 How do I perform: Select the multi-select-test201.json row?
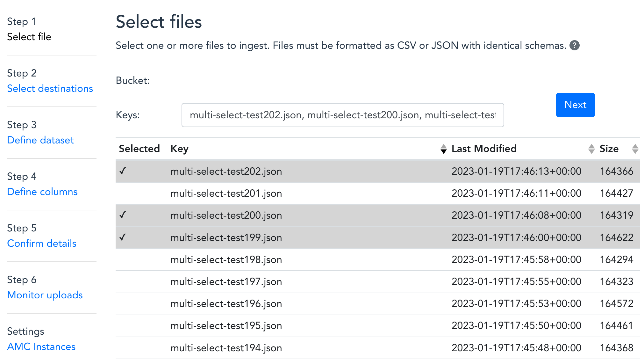click(226, 193)
